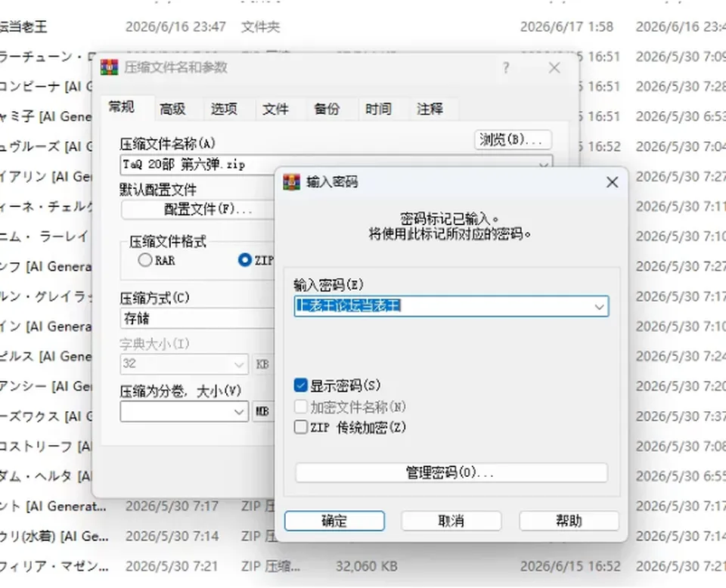Click 取消 in the password dialog

(x=451, y=521)
